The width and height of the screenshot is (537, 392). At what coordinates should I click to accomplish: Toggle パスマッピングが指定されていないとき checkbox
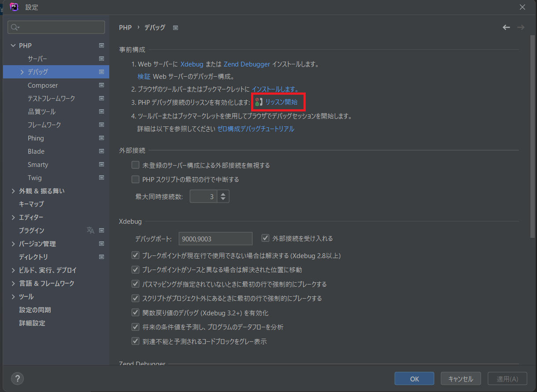(x=135, y=284)
